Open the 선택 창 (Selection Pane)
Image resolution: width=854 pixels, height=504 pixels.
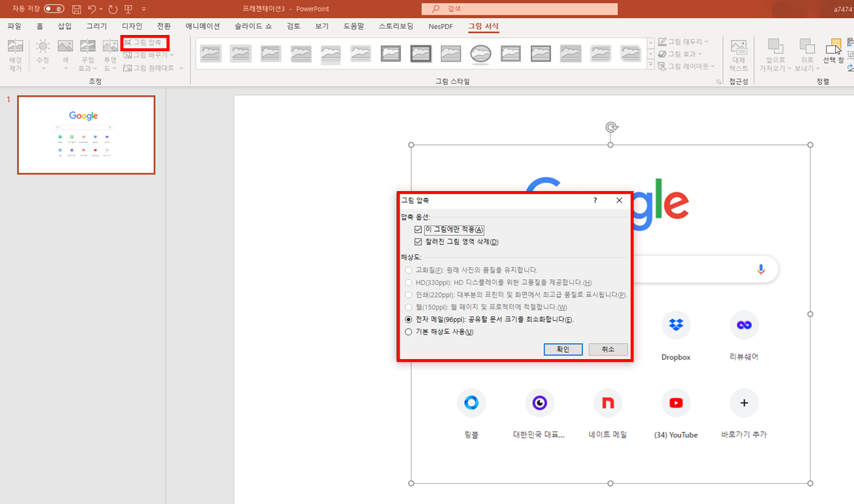(x=833, y=52)
